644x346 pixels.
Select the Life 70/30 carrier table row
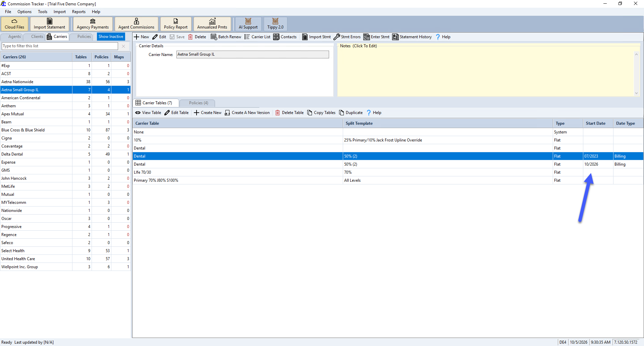click(388, 172)
